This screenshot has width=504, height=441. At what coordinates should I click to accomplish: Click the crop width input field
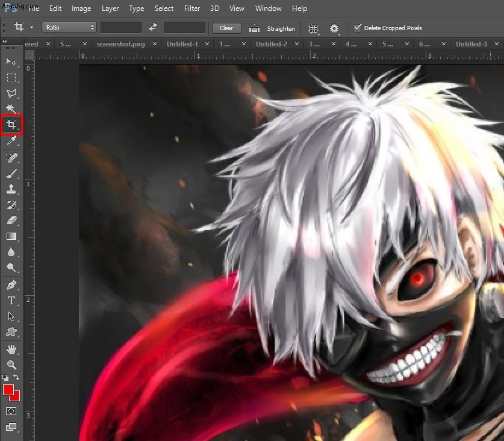[x=121, y=28]
